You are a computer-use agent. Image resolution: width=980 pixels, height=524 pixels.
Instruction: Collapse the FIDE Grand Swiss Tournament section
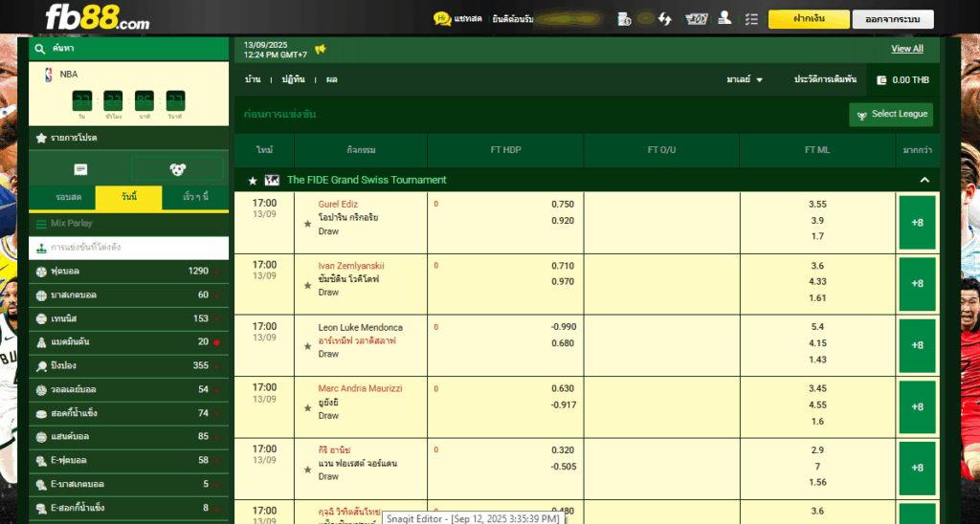(x=924, y=180)
